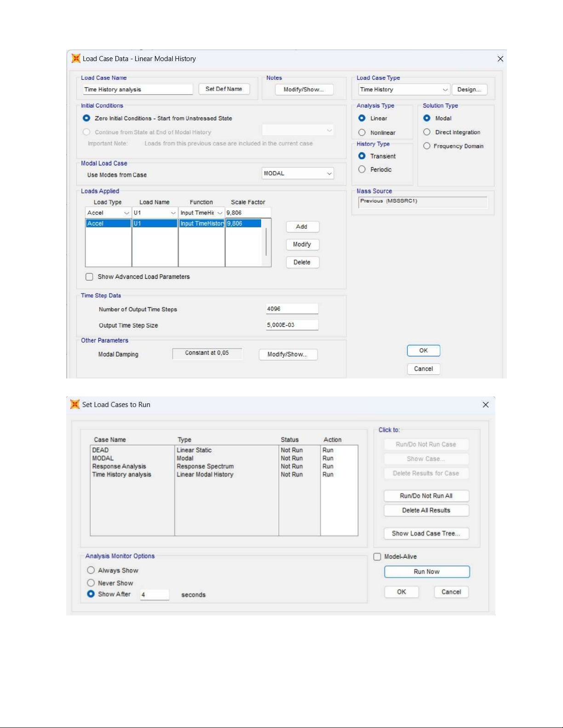Click the SAP2000 icon in Load Case Data title
Viewport: 563px width, 728px height.
click(x=76, y=58)
